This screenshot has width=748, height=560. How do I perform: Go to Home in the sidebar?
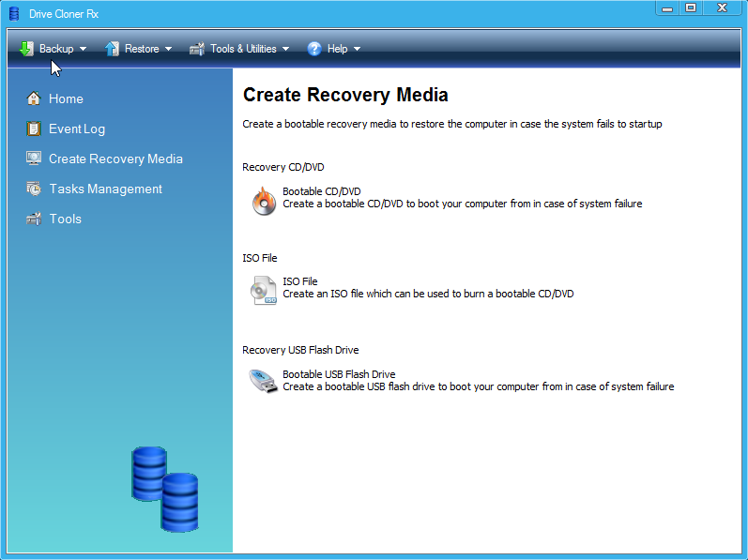[66, 98]
